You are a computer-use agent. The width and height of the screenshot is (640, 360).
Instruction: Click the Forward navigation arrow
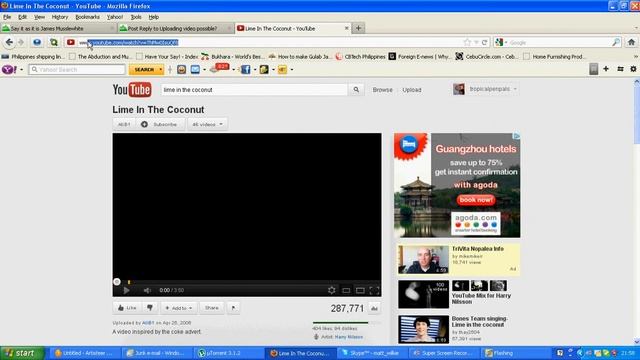point(21,42)
